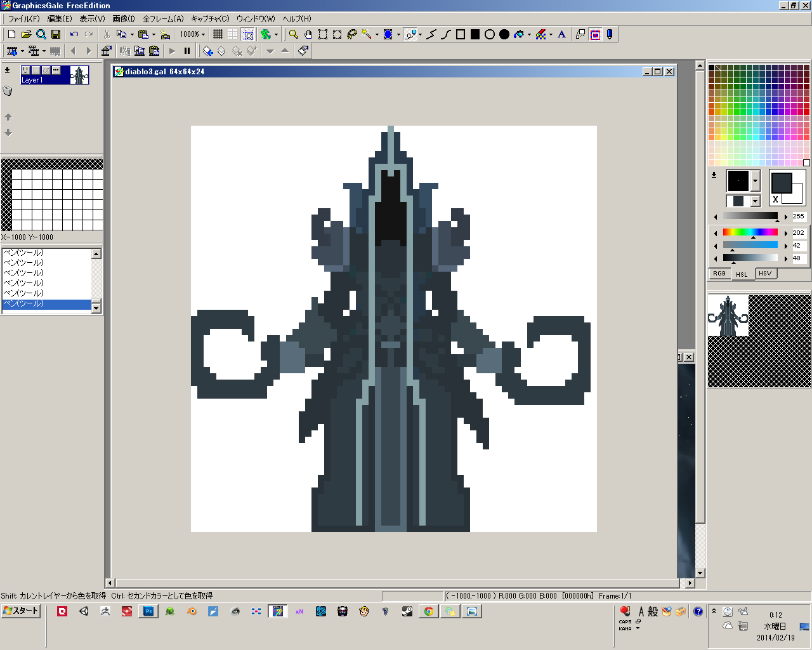Click the preview thumbnail of the sprite

728,315
